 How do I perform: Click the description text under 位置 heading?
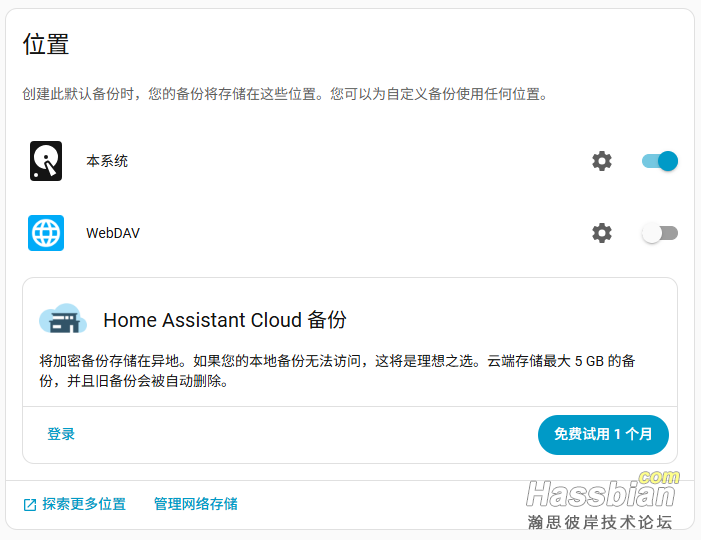click(285, 95)
